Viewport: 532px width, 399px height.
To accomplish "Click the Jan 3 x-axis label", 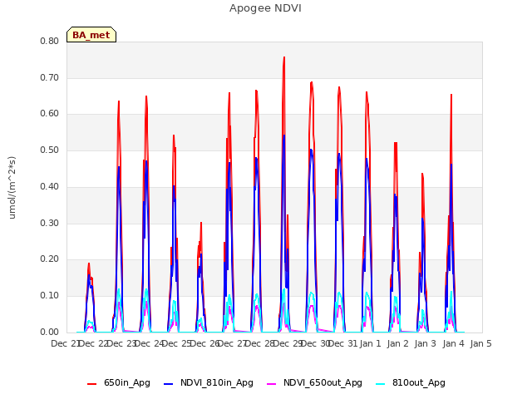I will click(426, 343).
